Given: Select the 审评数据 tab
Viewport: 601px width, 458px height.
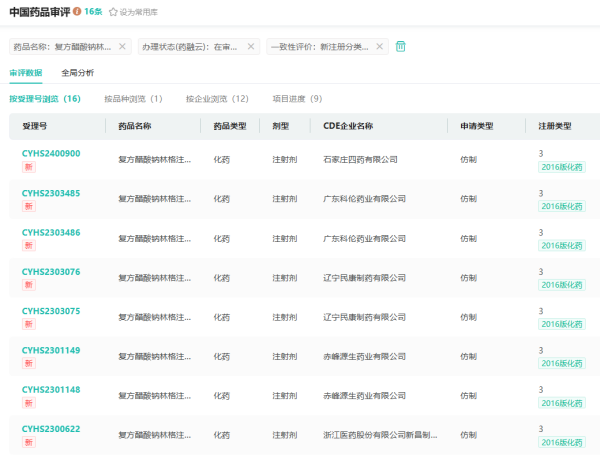Looking at the screenshot, I should point(26,73).
